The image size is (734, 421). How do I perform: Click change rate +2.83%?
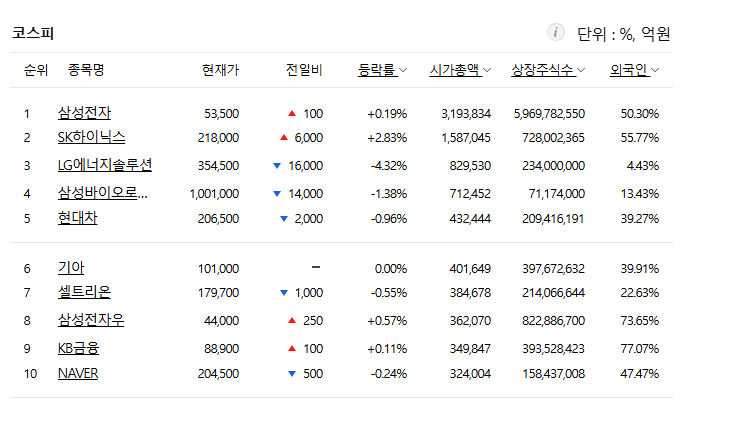coord(387,138)
